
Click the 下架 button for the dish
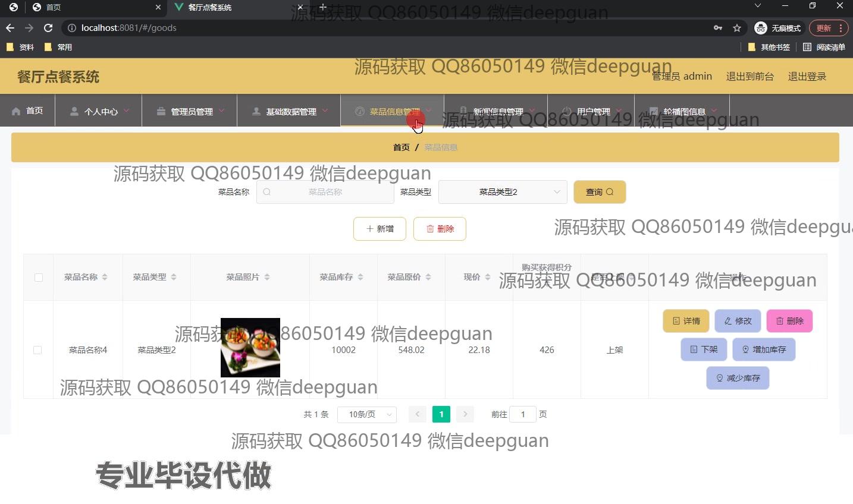tap(704, 349)
